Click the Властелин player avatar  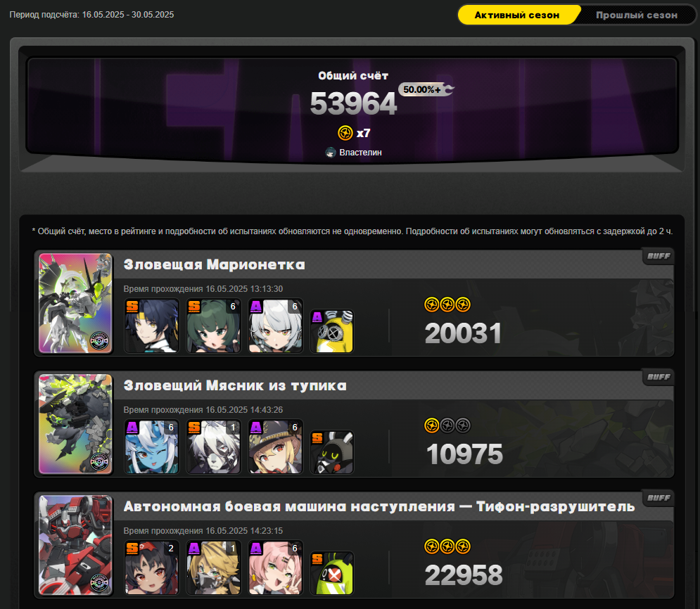pyautogui.click(x=331, y=153)
